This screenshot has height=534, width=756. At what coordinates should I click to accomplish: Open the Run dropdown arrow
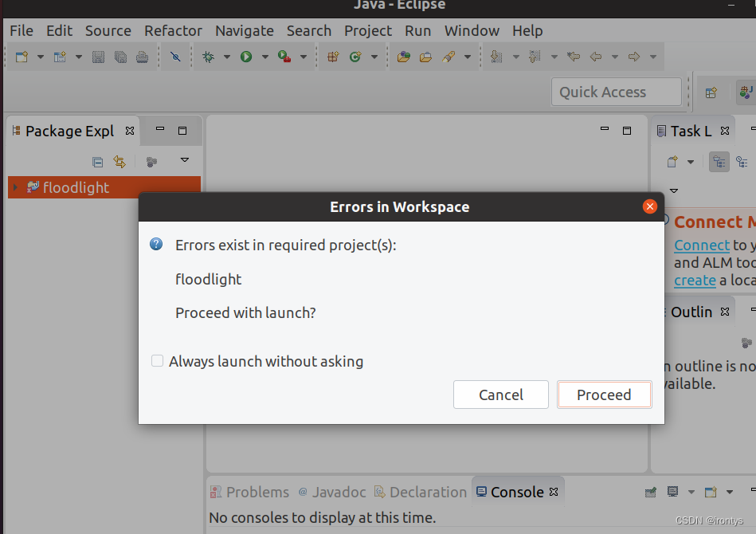pyautogui.click(x=265, y=57)
